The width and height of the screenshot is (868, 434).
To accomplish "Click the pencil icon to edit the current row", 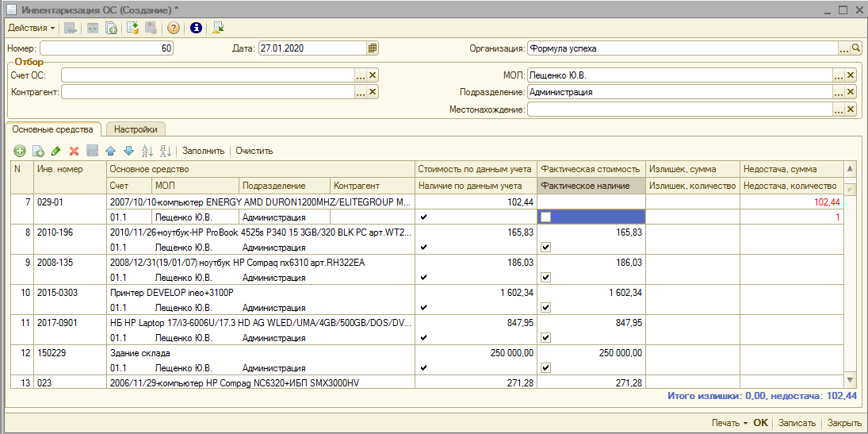I will tap(55, 151).
